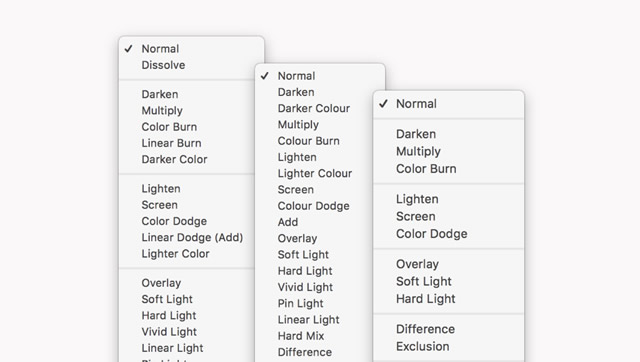This screenshot has width=640, height=362.
Task: Choose Add in the middle menu
Action: point(288,222)
